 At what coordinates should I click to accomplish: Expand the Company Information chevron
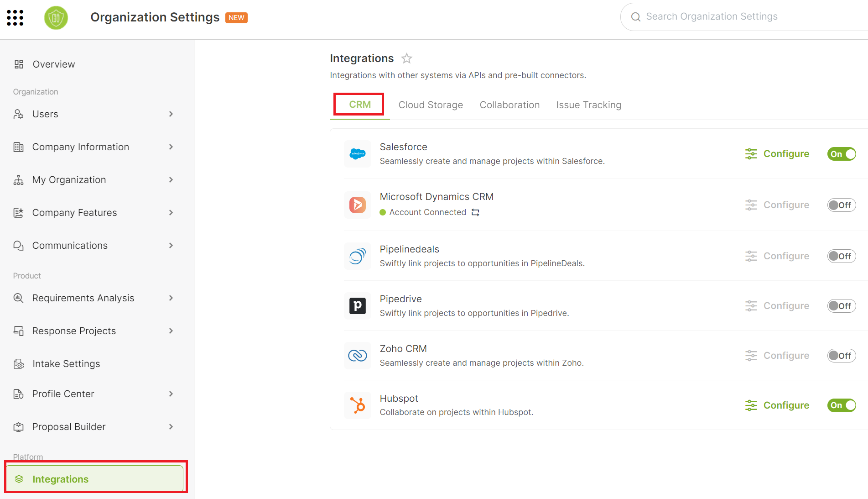[x=171, y=147]
